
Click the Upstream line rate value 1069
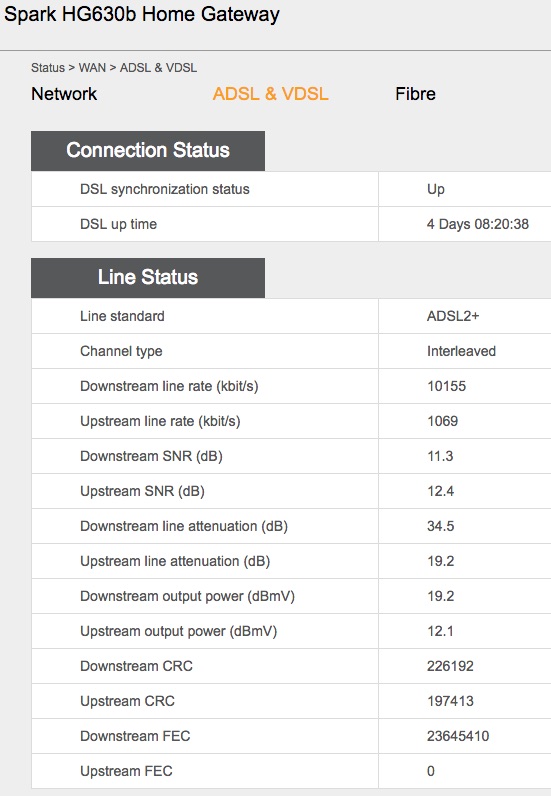tap(442, 421)
